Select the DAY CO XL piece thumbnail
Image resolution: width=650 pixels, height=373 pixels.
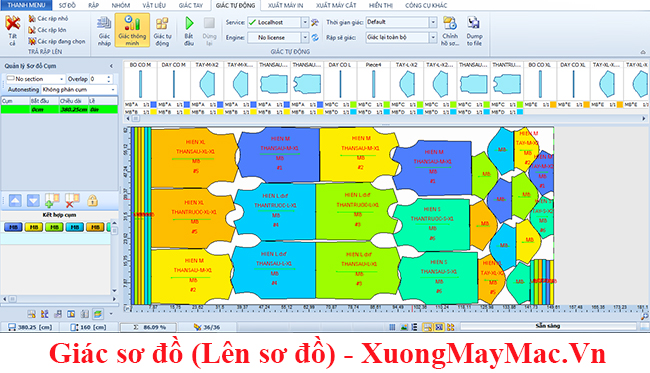(573, 85)
